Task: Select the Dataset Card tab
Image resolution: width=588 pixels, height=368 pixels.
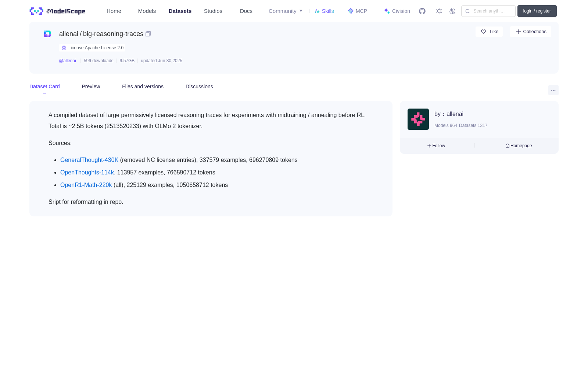Action: pyautogui.click(x=44, y=86)
